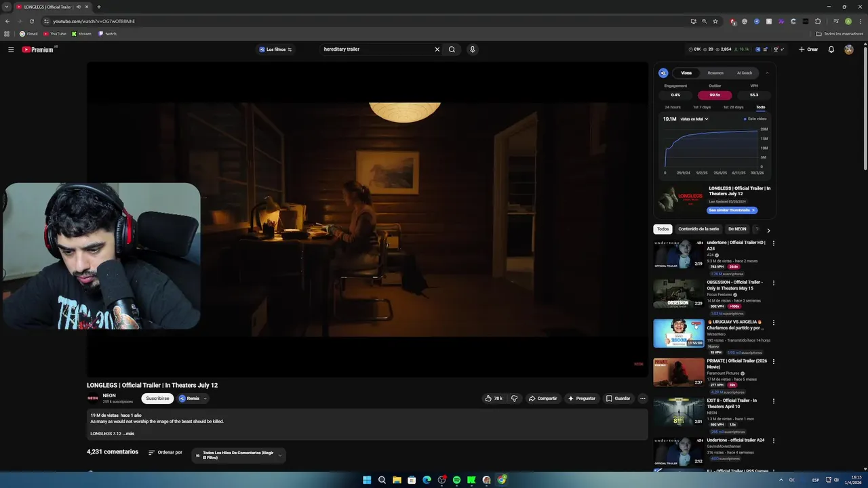Viewport: 868px width, 488px height.
Task: Switch to the Vistas tab
Action: click(686, 73)
